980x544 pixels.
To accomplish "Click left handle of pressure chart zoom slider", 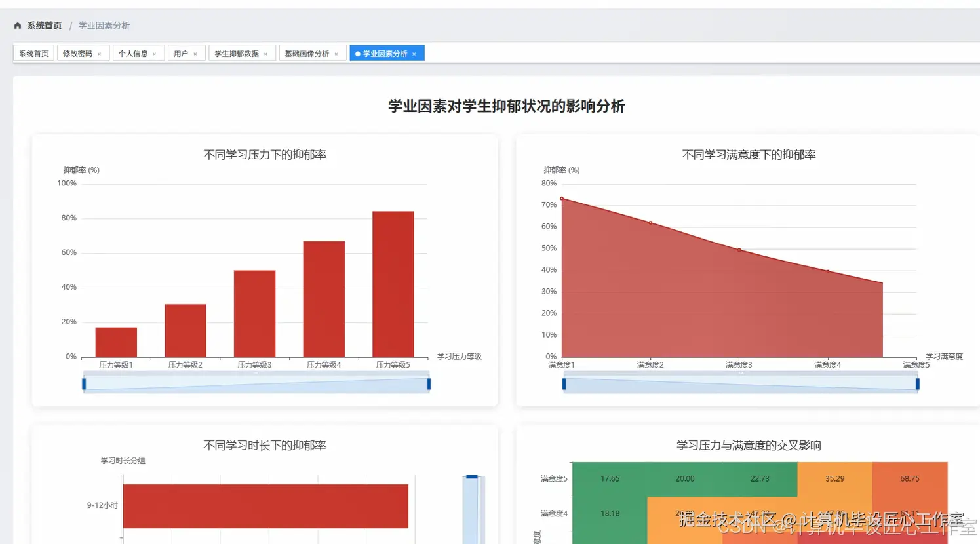I will [84, 384].
